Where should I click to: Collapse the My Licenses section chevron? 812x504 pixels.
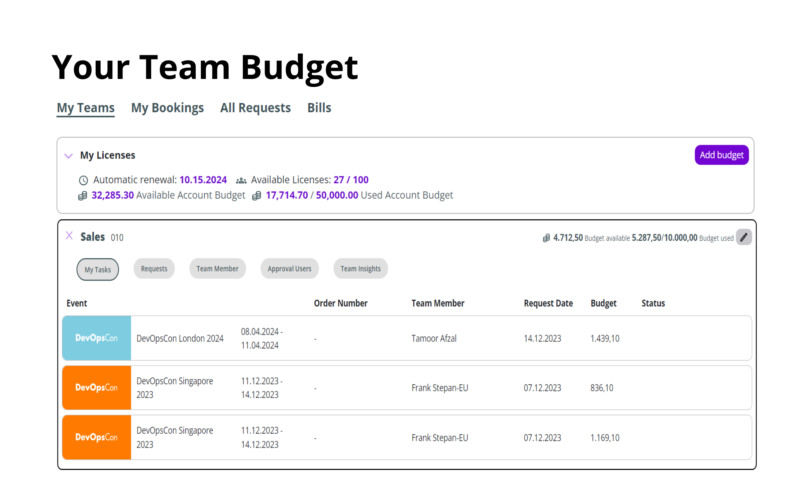tap(69, 156)
